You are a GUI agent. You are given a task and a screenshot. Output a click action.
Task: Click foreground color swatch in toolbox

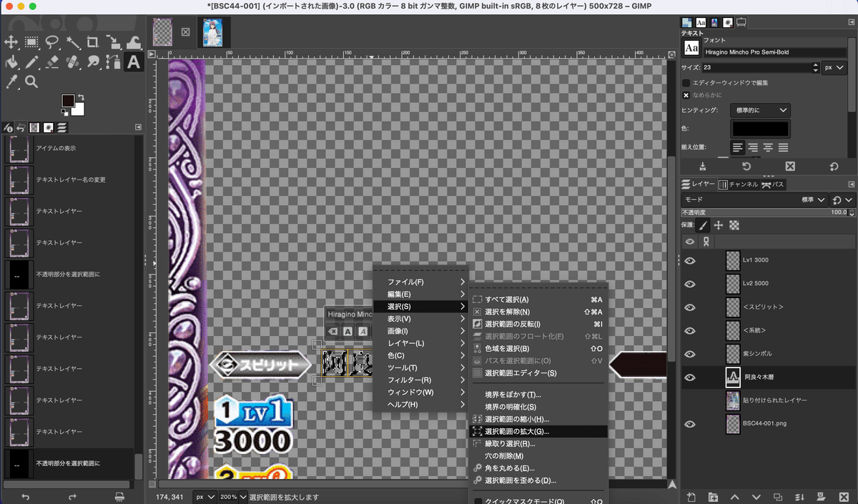click(x=68, y=102)
